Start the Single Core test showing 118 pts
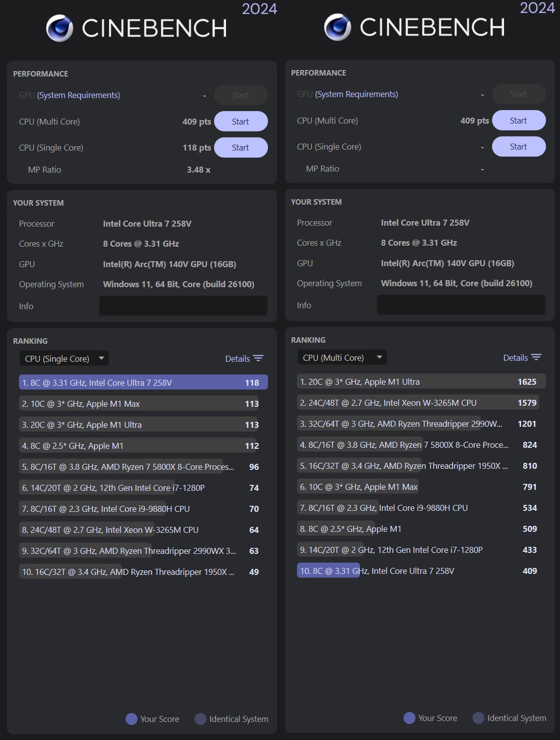560x740 pixels. tap(240, 148)
